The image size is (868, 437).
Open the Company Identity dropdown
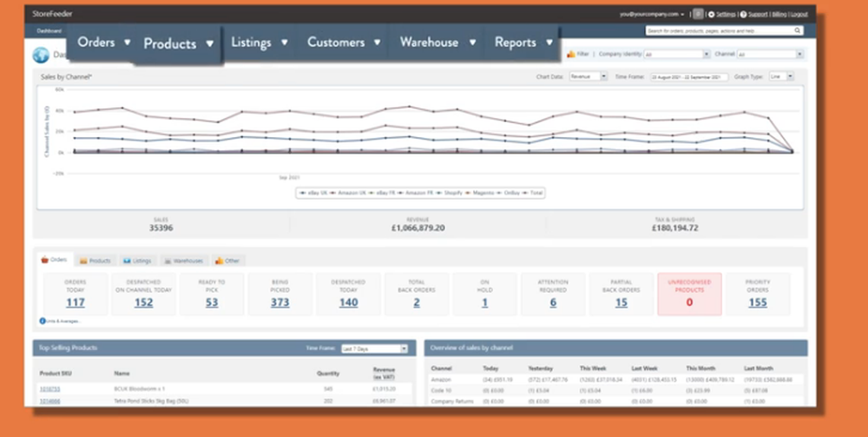pos(677,55)
